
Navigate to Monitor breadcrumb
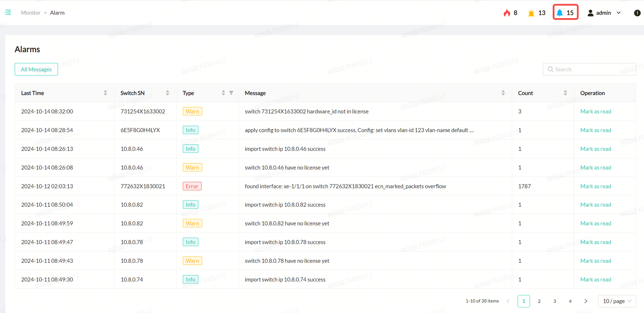[31, 13]
